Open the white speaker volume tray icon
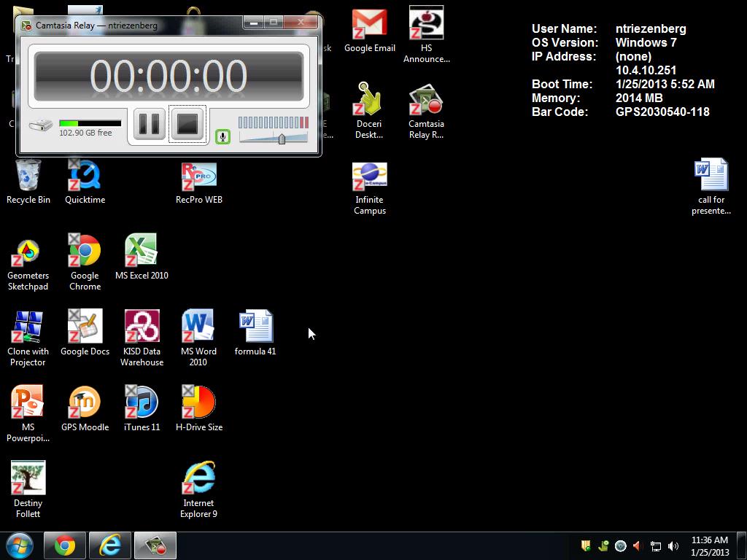Image resolution: width=747 pixels, height=560 pixels. [673, 545]
